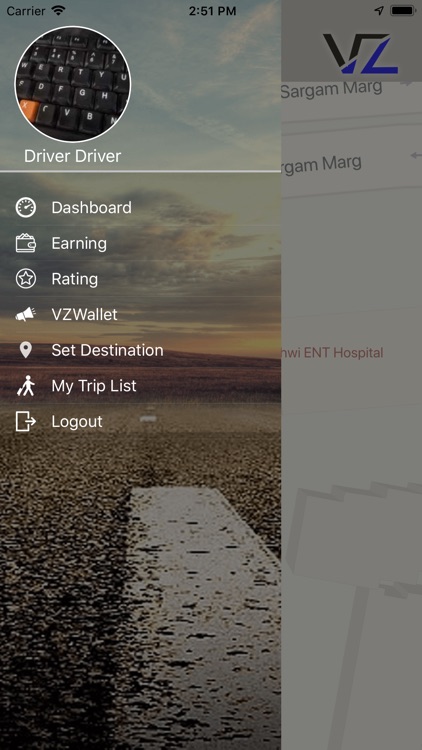
Task: Tap the Wi-Fi icon in status bar
Action: pos(58,11)
